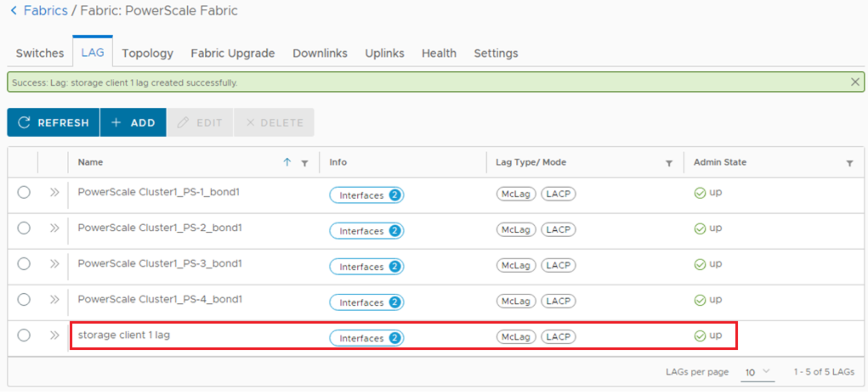Filter the Lag Type/ Mode column
The image size is (868, 392).
[669, 163]
